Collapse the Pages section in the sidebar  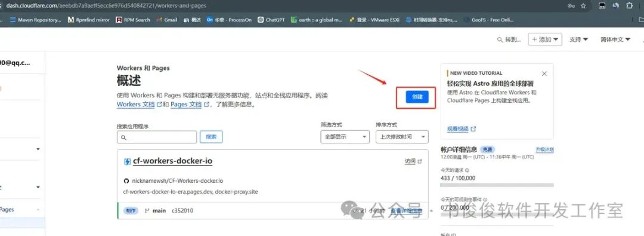pyautogui.click(x=38, y=210)
